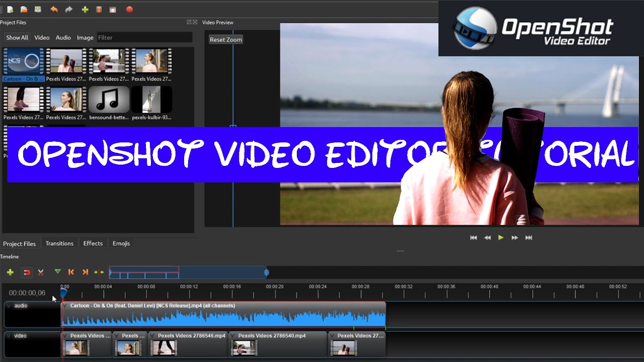644x362 pixels.
Task: Open the menu arrow on the Cartoon audio clip
Action: point(65,306)
